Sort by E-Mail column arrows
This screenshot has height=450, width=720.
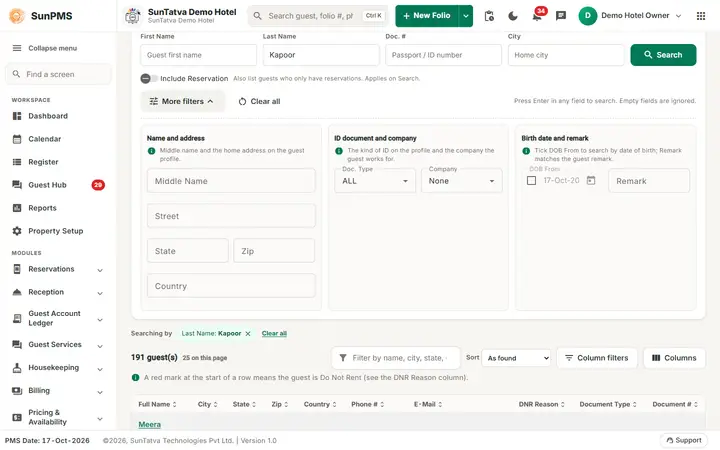(440, 405)
